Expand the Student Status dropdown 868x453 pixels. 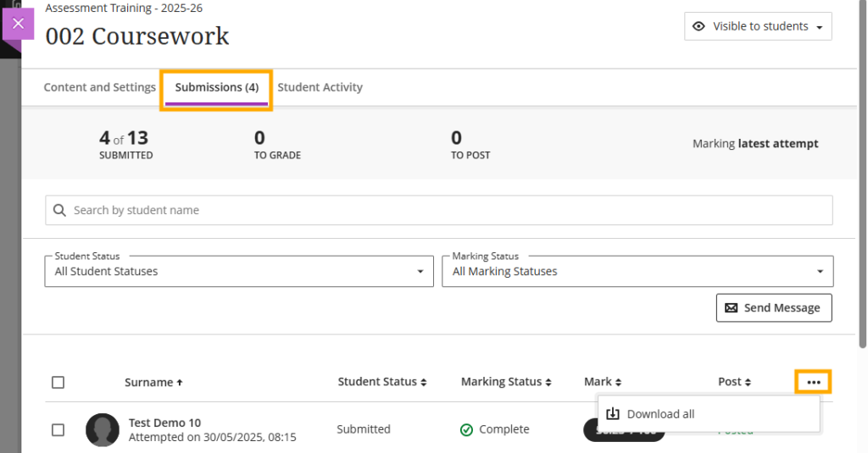(239, 271)
